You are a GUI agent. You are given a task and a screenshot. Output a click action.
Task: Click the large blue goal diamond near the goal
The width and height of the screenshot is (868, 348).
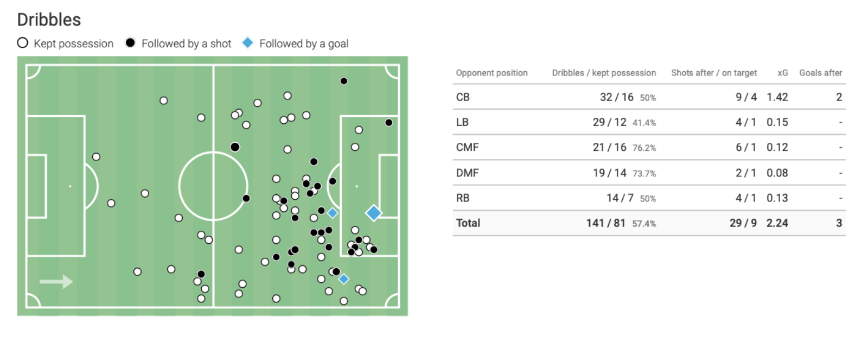373,213
